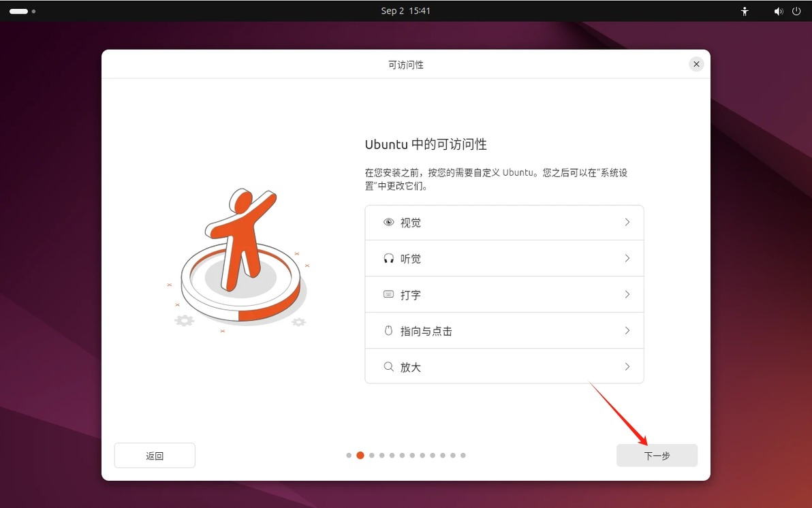812x508 pixels.
Task: Open the volume control in top bar
Action: tap(779, 11)
